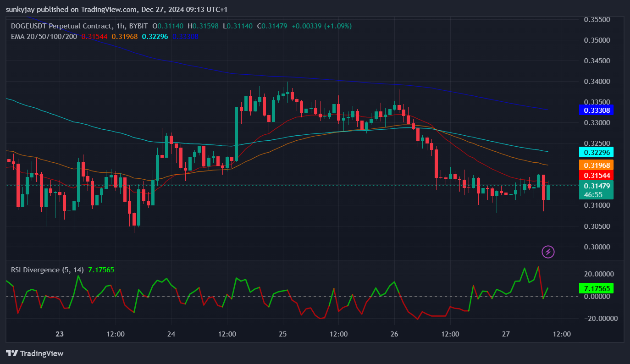
Task: Click the current price label 0.31479 with countdown
Action: click(x=597, y=190)
